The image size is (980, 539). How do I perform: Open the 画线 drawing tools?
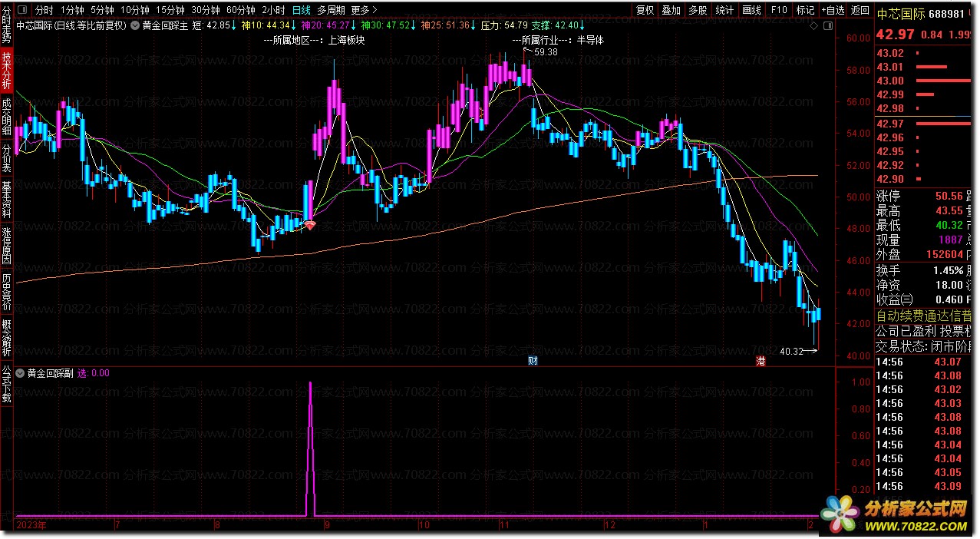click(751, 10)
